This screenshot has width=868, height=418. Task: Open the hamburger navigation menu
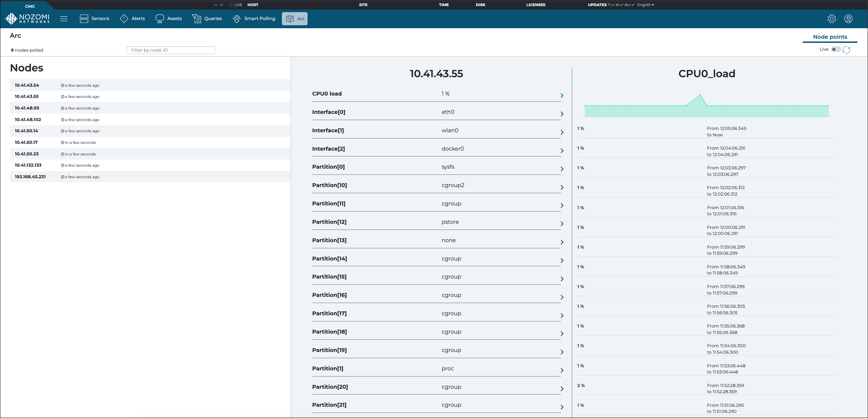64,19
